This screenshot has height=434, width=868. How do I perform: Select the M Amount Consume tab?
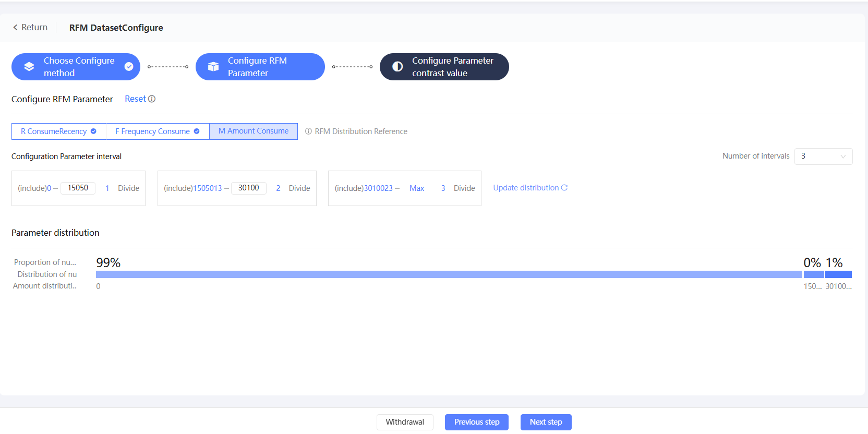(x=254, y=131)
